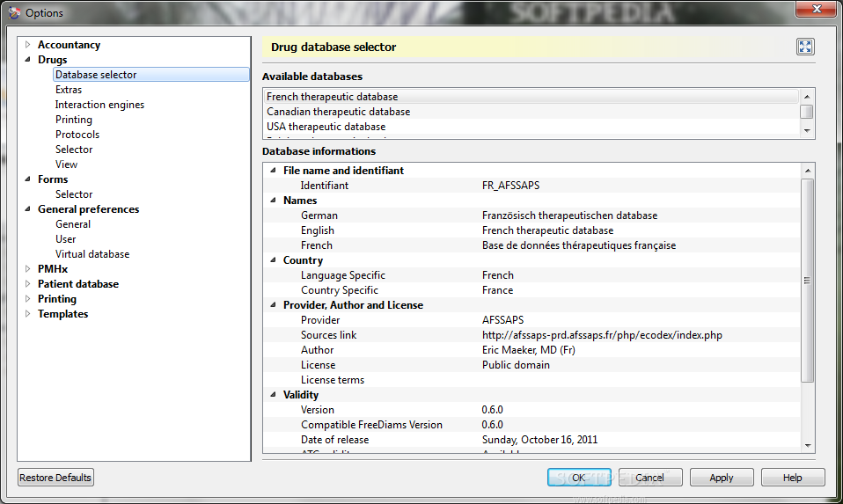Open Selector page under Forms
The width and height of the screenshot is (843, 504).
click(74, 194)
